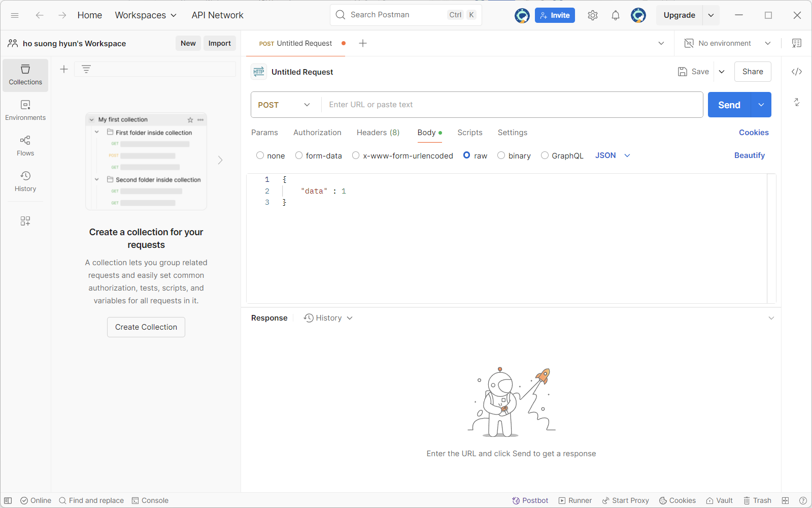This screenshot has height=508, width=812.
Task: Click the Beautify link
Action: point(750,155)
